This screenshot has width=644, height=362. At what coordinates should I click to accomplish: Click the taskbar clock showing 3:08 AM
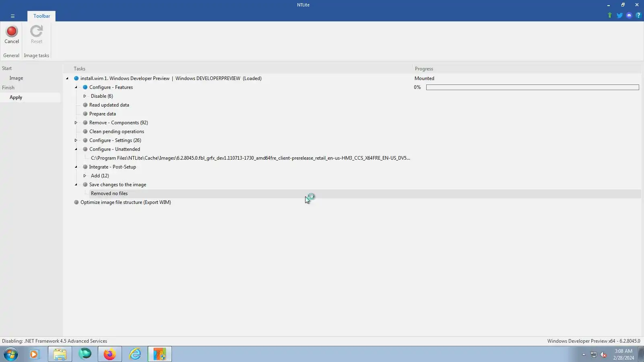[623, 354]
